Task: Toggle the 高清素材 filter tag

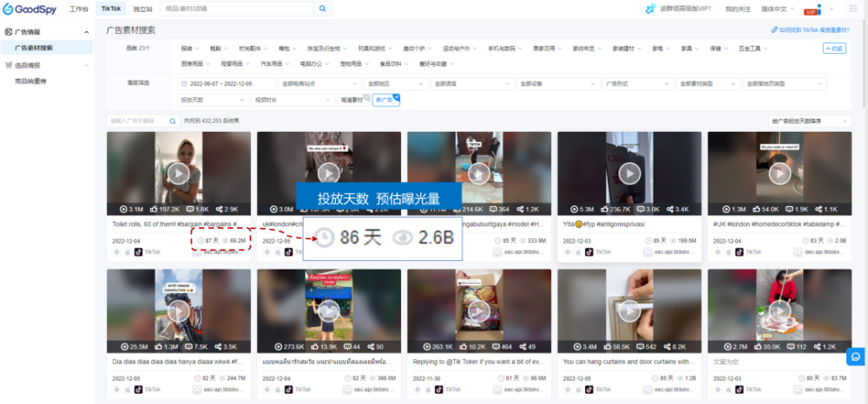Action: pos(353,100)
